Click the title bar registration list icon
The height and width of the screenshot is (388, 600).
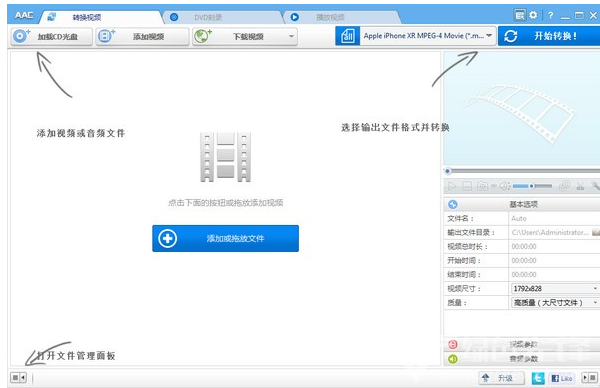519,15
